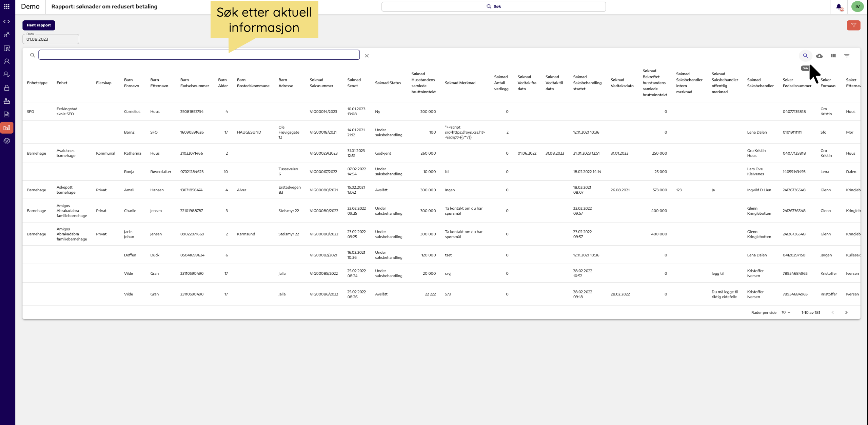
Task: Open the view columns icon
Action: tap(833, 56)
